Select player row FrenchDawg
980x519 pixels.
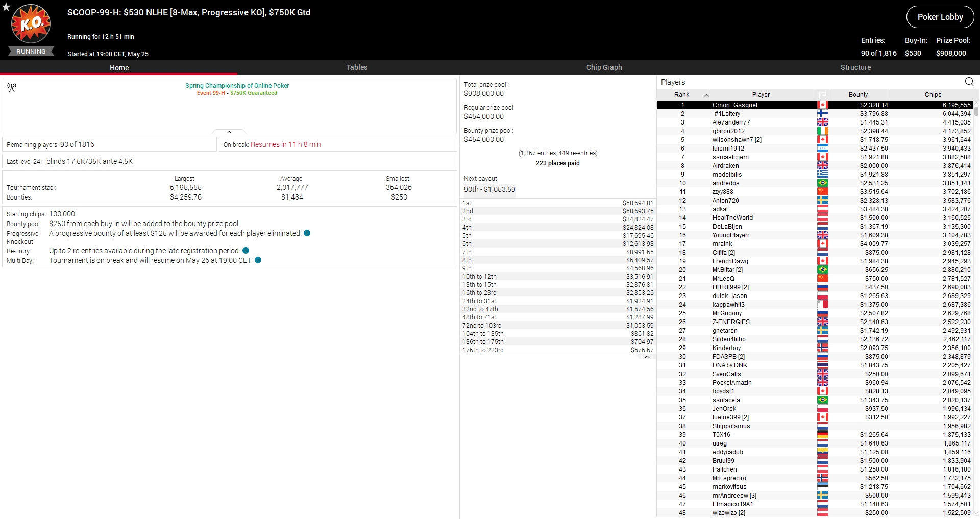[815, 261]
